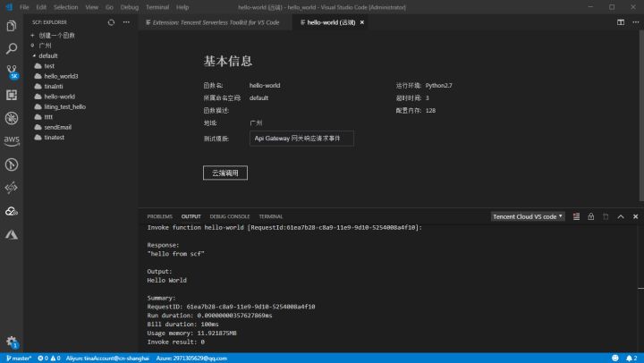This screenshot has width=644, height=363.
Task: Show errors and warnings count
Action: [49, 358]
